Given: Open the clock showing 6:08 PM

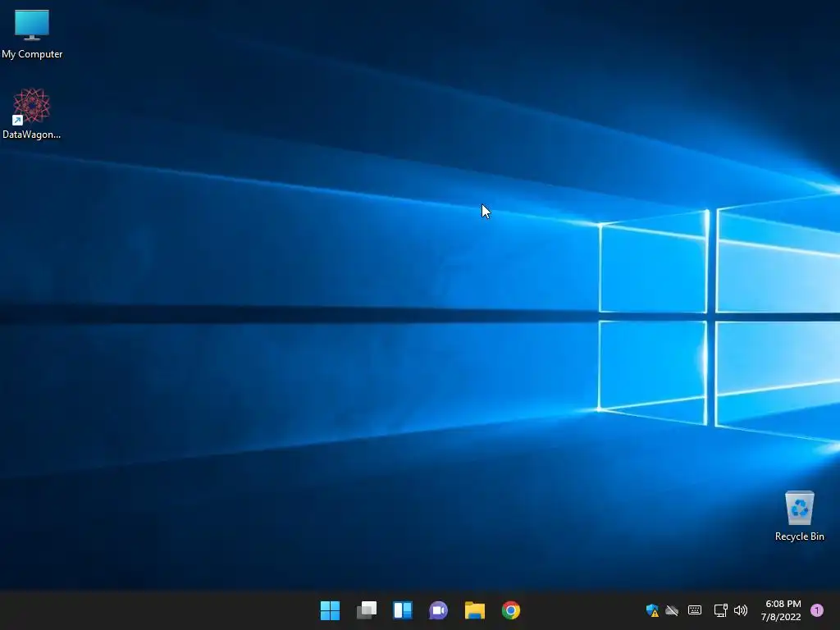Looking at the screenshot, I should [x=783, y=604].
